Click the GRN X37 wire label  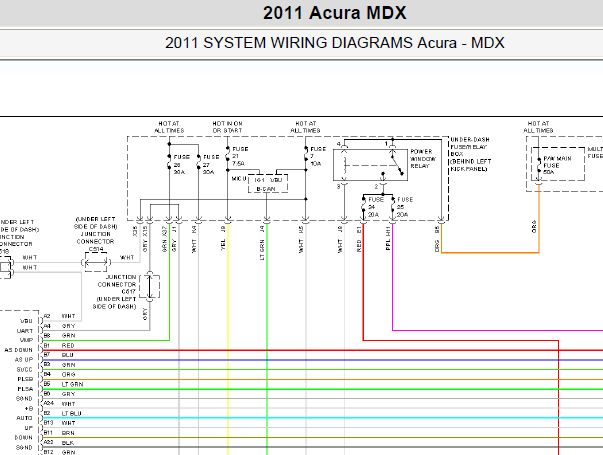(x=165, y=239)
